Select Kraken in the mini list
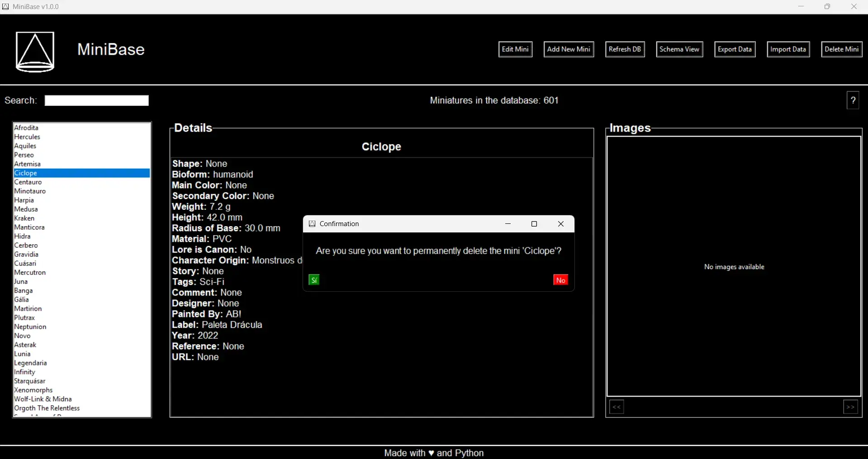Image resolution: width=868 pixels, height=459 pixels. click(x=82, y=218)
